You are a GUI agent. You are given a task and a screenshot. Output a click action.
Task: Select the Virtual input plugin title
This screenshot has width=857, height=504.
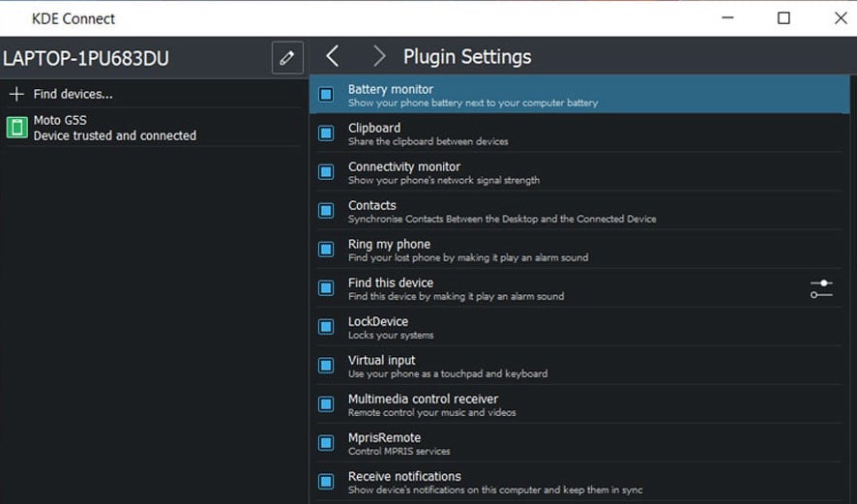coord(381,360)
